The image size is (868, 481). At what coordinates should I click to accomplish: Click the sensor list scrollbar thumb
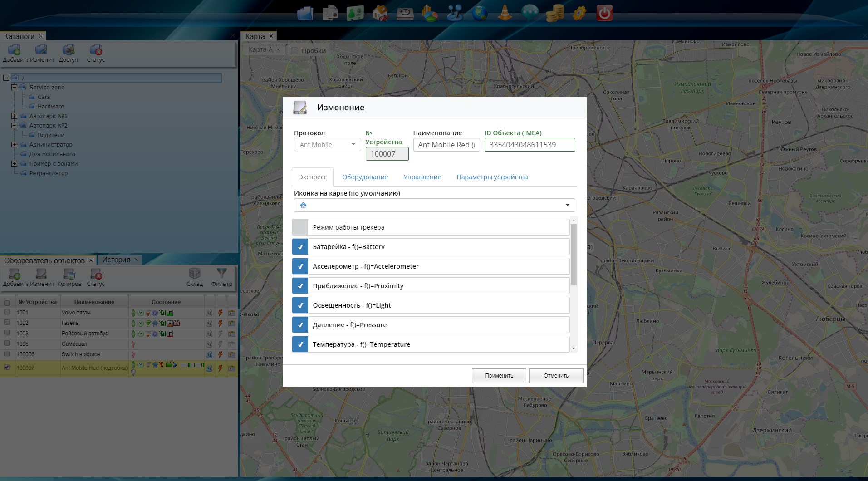[x=574, y=254]
